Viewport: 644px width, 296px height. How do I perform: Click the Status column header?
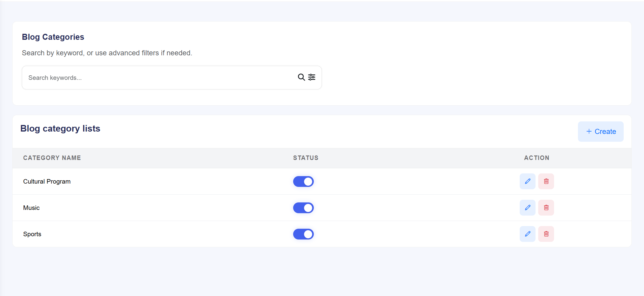click(x=305, y=158)
